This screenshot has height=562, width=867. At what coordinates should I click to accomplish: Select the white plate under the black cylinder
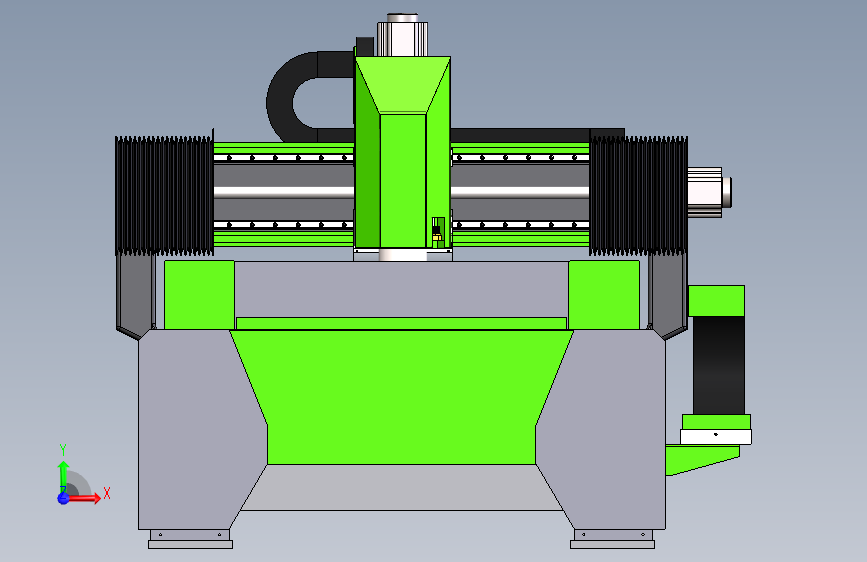pos(715,436)
